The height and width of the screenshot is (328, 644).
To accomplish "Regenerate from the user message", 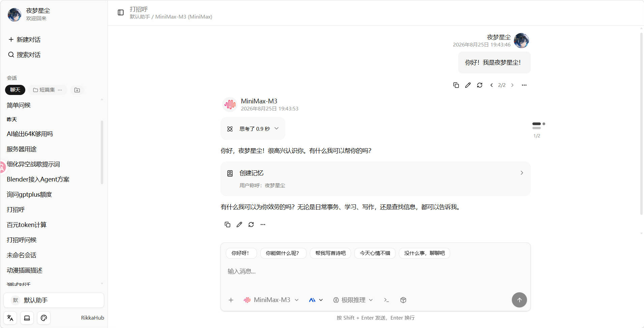I will pyautogui.click(x=479, y=85).
